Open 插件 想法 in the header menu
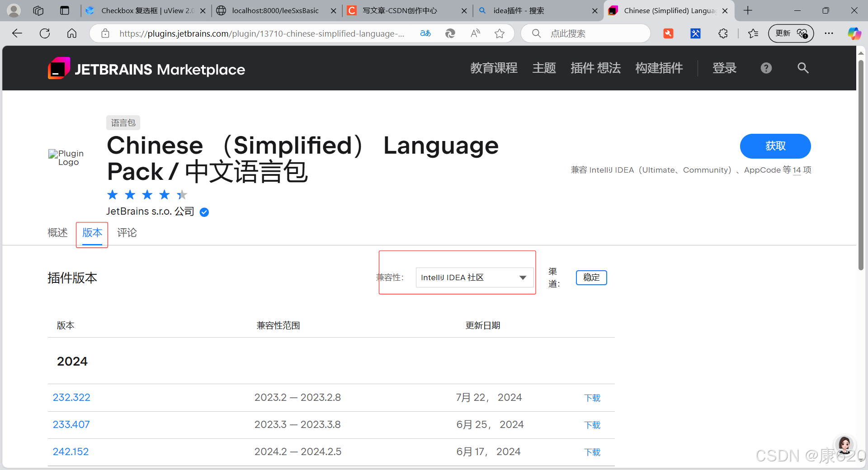 tap(595, 68)
